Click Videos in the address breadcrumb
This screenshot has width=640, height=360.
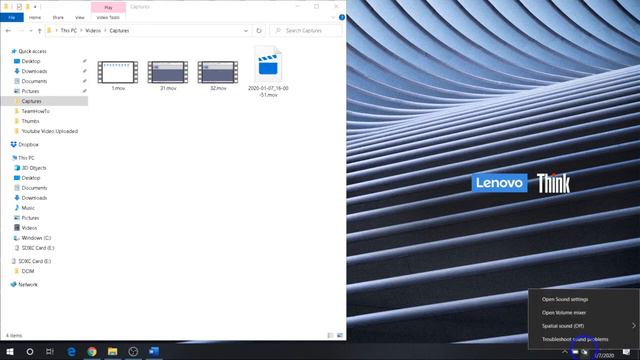93,31
